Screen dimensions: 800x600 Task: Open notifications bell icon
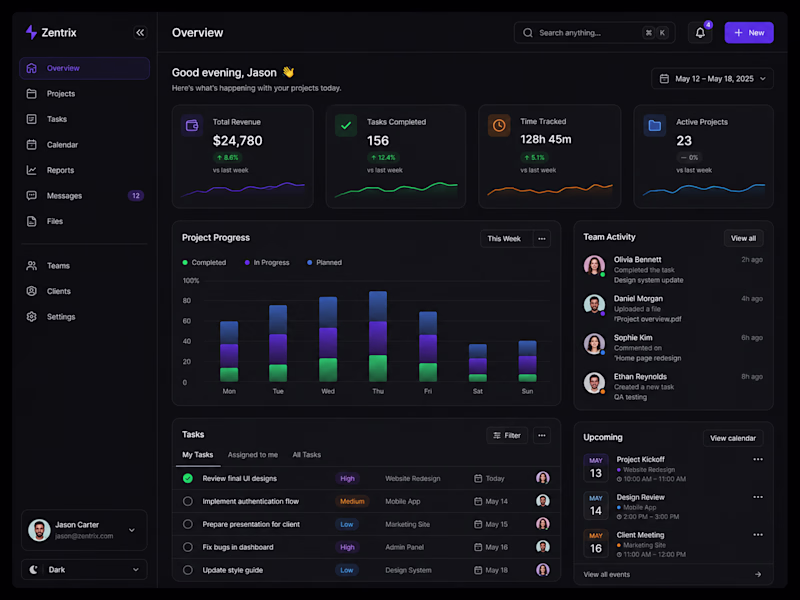pos(700,33)
